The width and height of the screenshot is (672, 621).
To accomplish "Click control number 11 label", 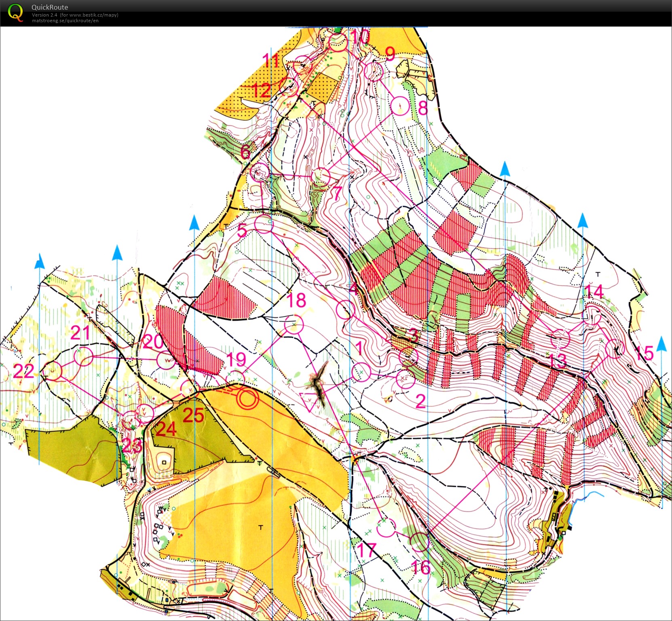I will point(270,61).
